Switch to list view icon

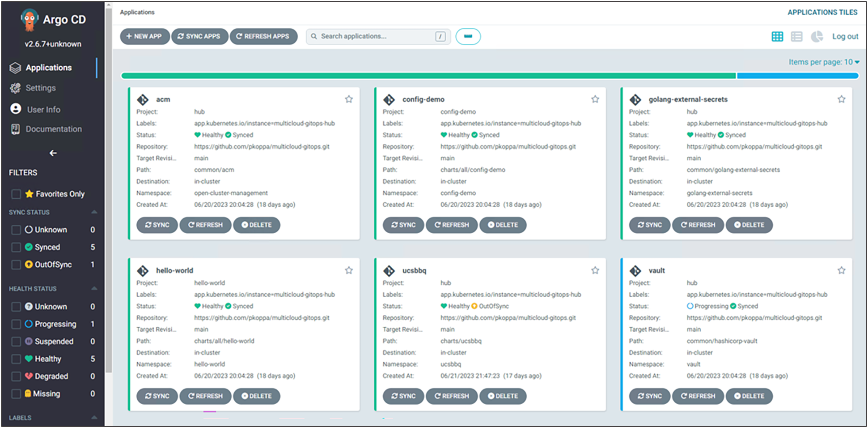tap(796, 37)
